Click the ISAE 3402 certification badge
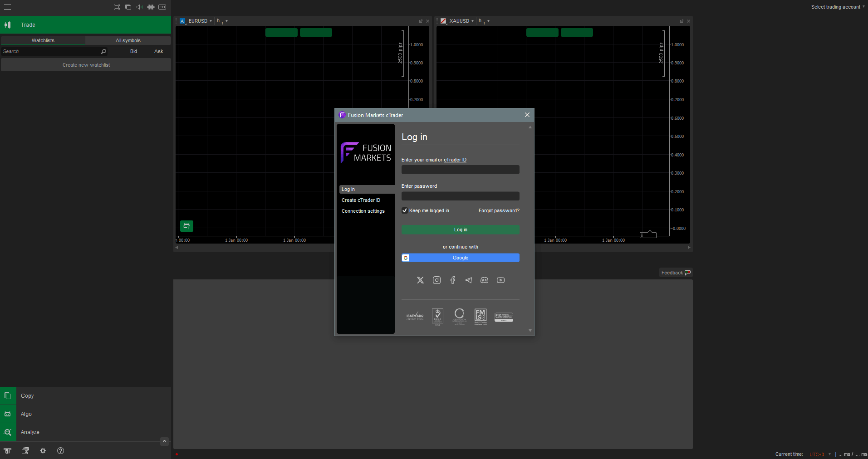The image size is (868, 459). 415,317
